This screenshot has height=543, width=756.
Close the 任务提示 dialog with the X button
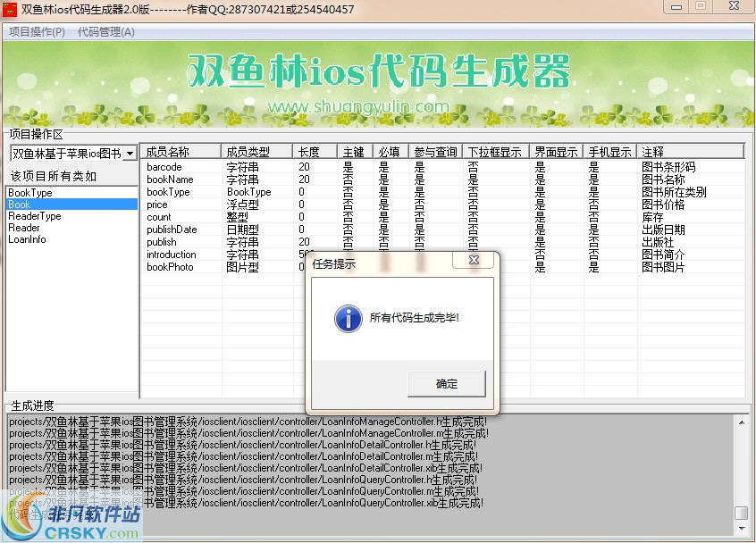click(x=474, y=260)
